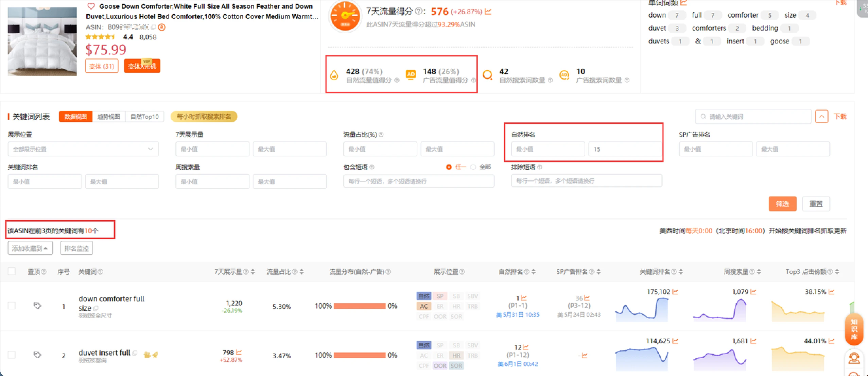Click the heart favorite icon beside product title
Image resolution: width=868 pixels, height=376 pixels.
(x=91, y=6)
